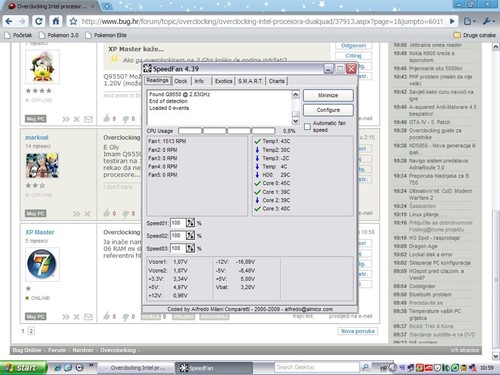Click the X icon under markoal
Image resolution: width=500 pixels, height=375 pixels.
pyautogui.click(x=87, y=214)
